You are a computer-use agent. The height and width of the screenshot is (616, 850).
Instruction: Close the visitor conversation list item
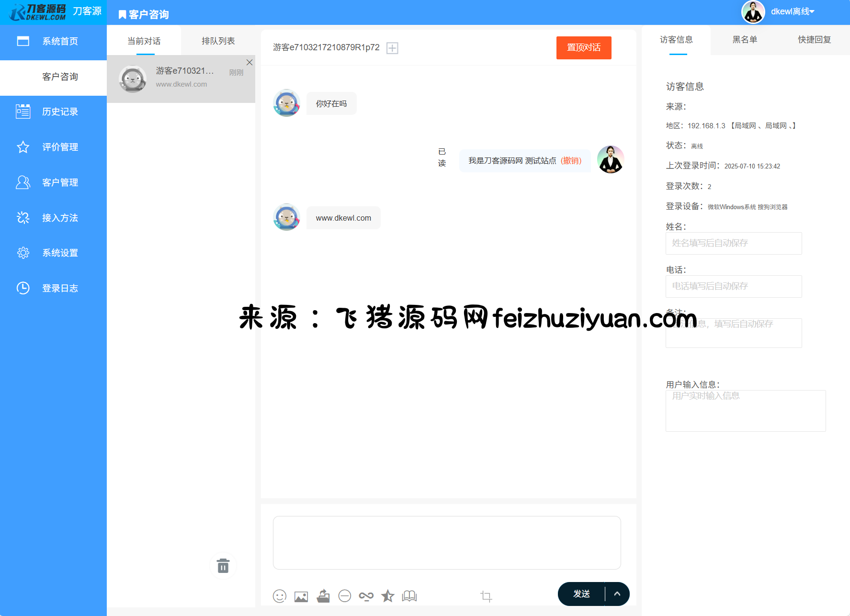tap(249, 62)
